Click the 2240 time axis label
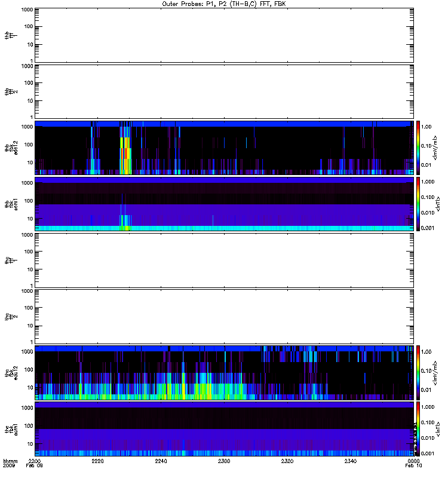 (x=161, y=461)
